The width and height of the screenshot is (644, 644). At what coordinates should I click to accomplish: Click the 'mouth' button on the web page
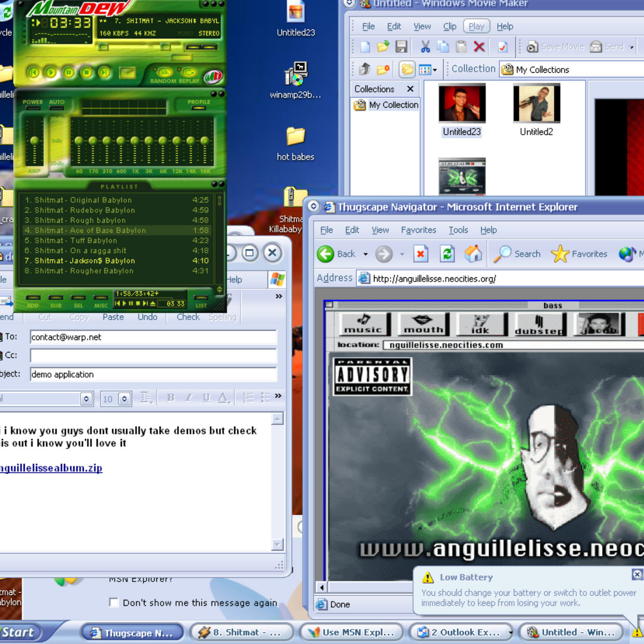423,324
